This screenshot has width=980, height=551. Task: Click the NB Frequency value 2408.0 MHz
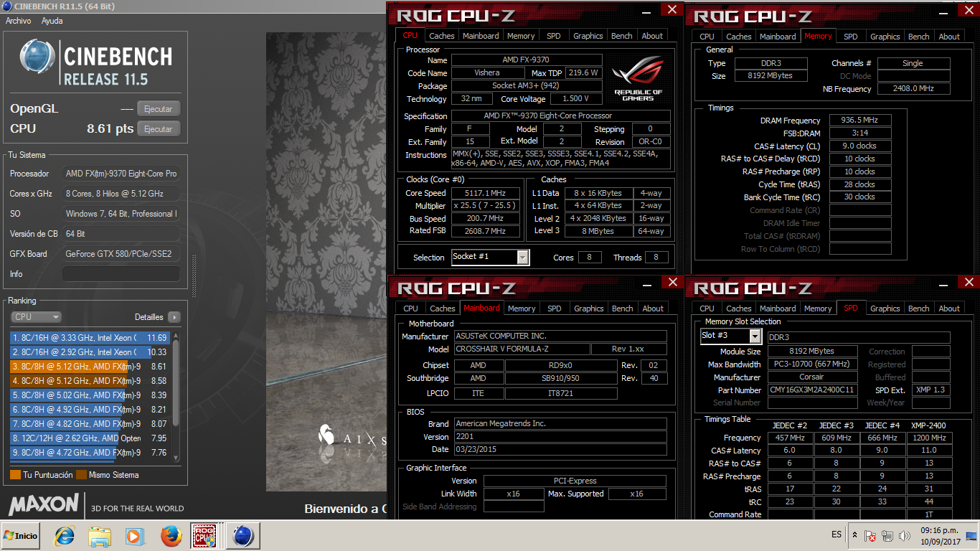913,89
